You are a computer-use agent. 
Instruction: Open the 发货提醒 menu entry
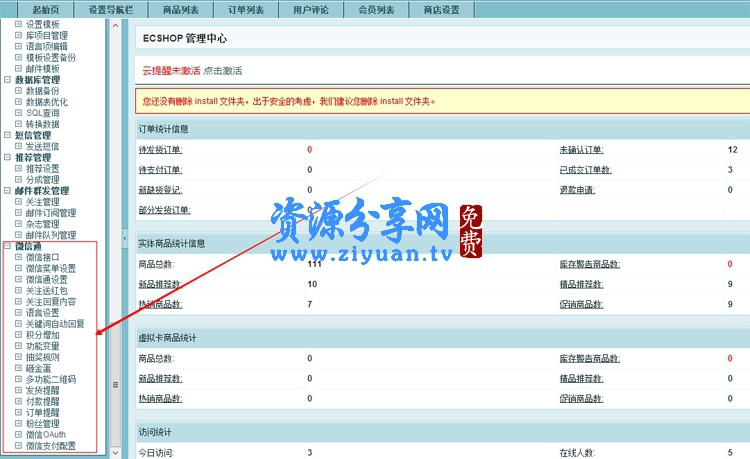(43, 390)
